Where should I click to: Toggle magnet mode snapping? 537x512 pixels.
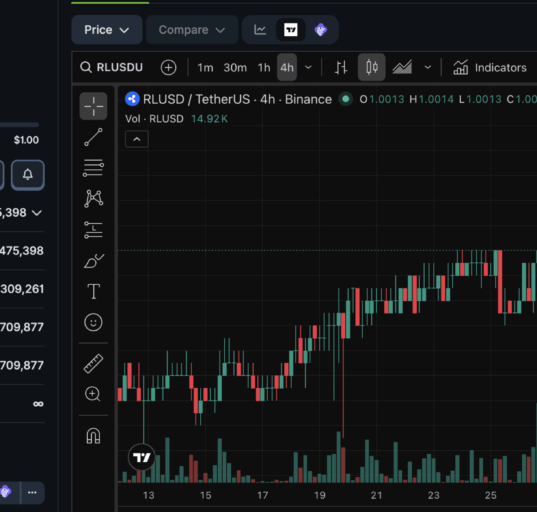(x=93, y=436)
